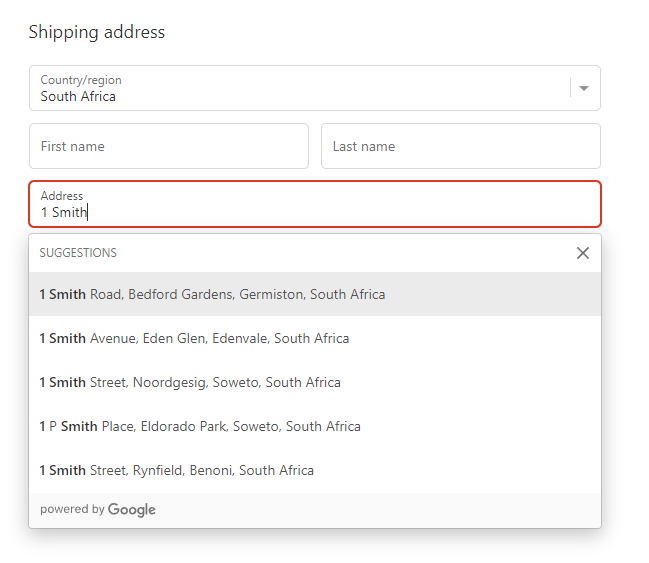Expand the Country/region dropdown arrow

[584, 88]
